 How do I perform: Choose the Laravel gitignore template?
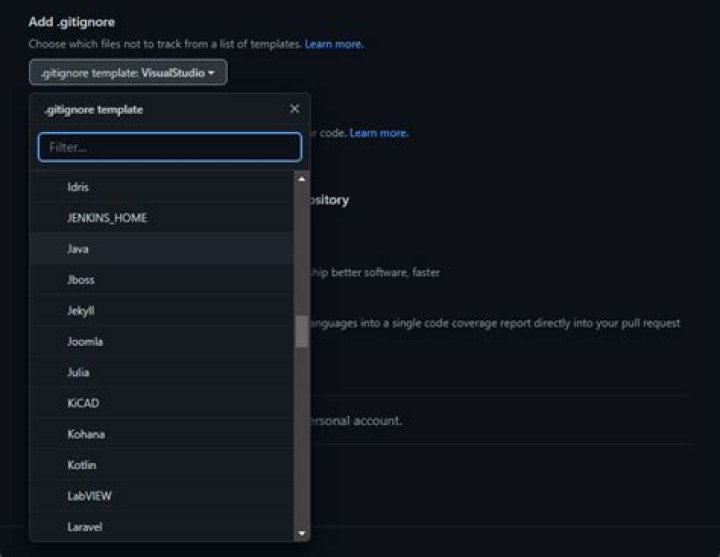(84, 526)
